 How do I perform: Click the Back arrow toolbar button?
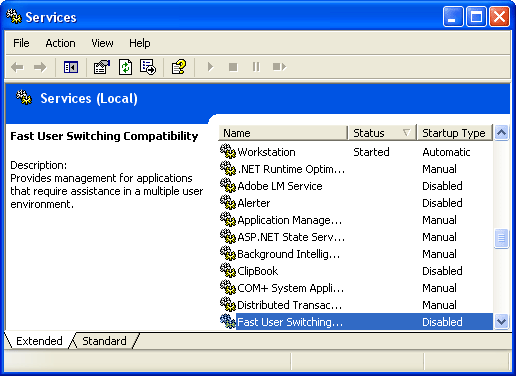[17, 67]
